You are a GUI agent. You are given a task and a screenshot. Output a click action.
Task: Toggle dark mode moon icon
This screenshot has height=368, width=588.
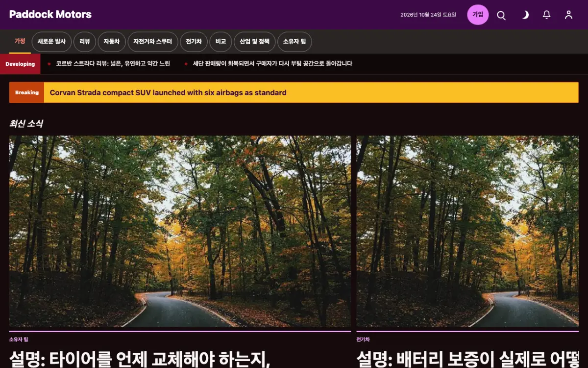pyautogui.click(x=524, y=15)
